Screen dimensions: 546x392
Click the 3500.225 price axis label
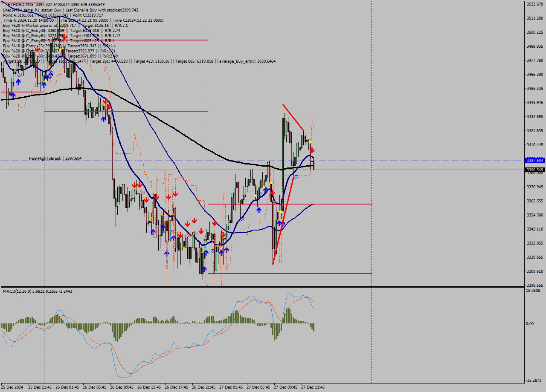(535, 32)
